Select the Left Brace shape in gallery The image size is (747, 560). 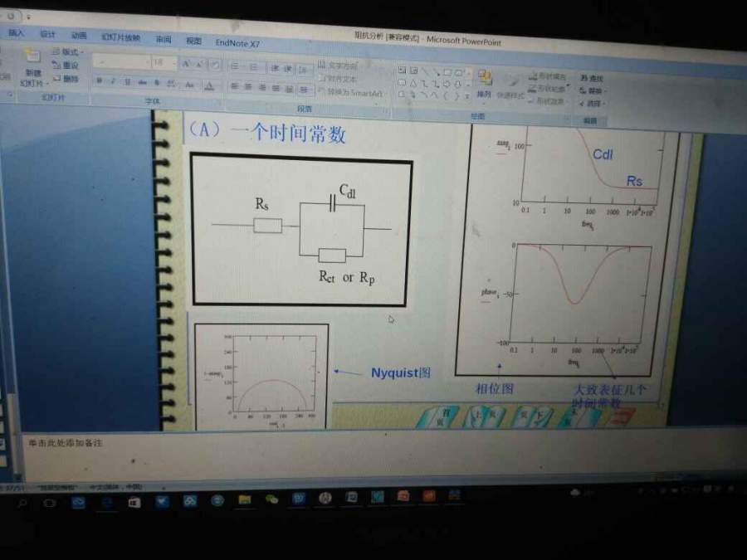447,96
